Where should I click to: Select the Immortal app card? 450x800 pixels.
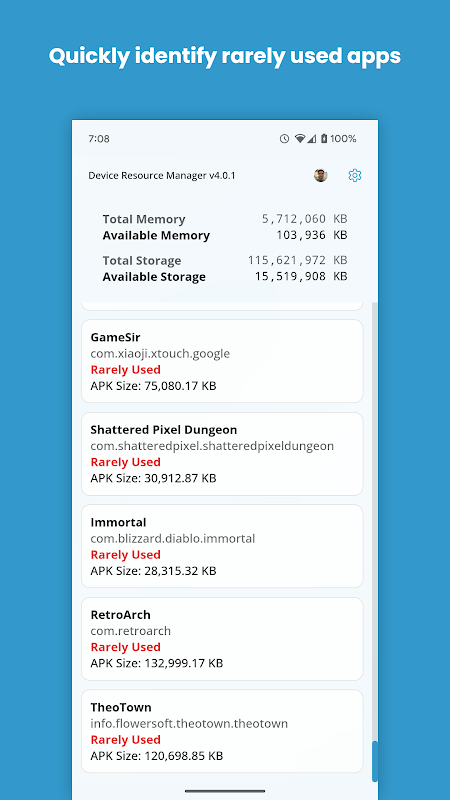click(x=222, y=546)
